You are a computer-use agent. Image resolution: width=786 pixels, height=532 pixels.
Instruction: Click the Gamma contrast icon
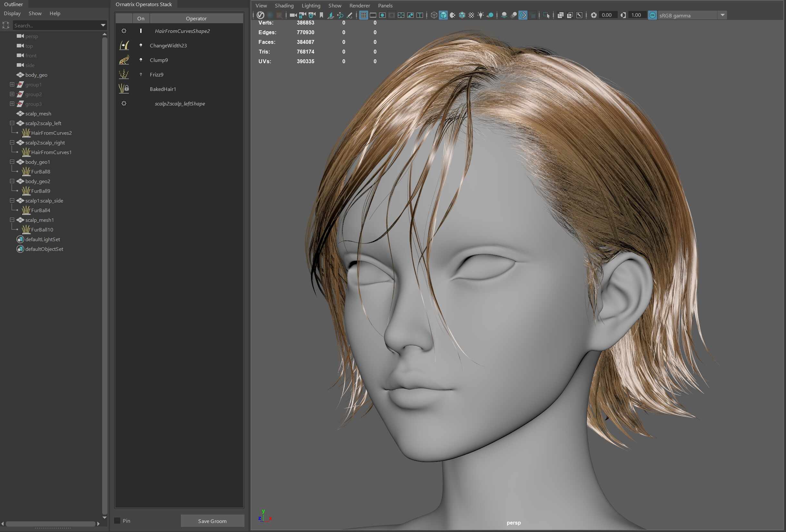623,15
